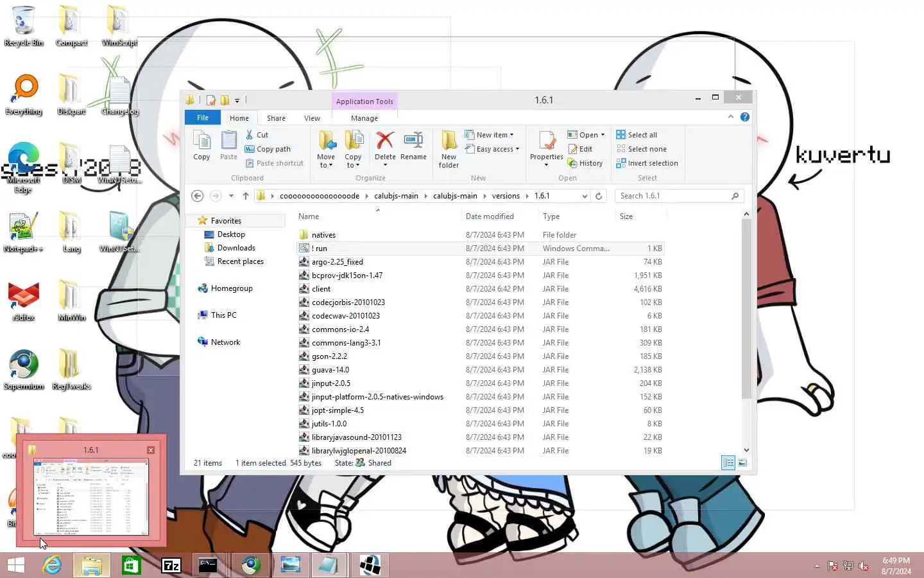Screen dimensions: 924x578
Task: Select the client JAR file
Action: coord(481,289)
